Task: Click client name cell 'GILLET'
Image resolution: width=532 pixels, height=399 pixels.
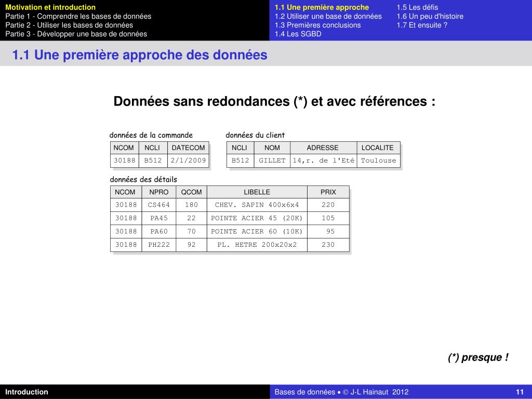Action: (x=272, y=161)
